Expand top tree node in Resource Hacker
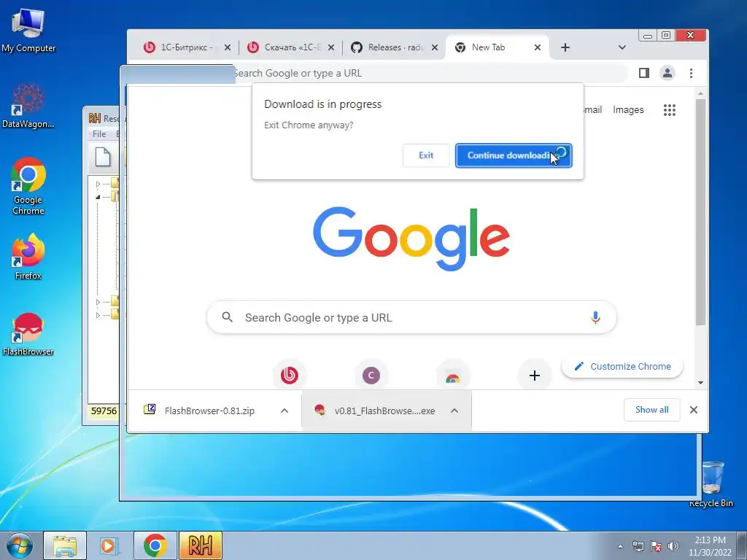747x560 pixels. [x=98, y=184]
